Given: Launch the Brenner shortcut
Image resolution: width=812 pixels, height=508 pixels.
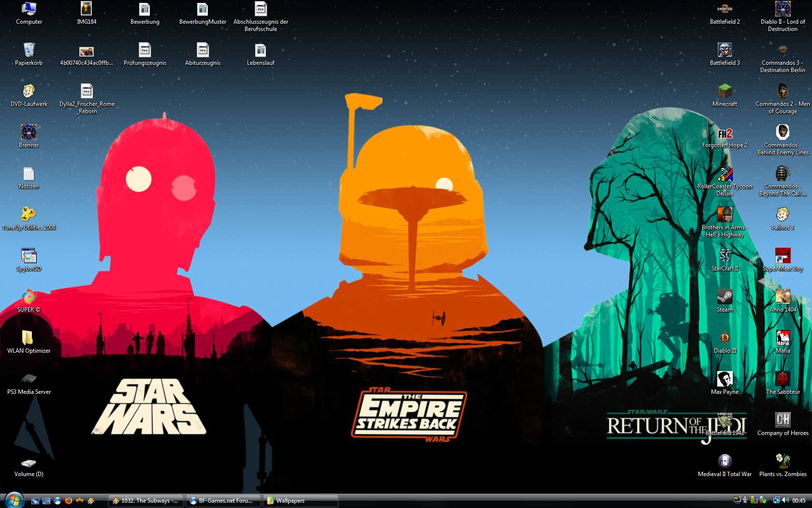Looking at the screenshot, I should [x=29, y=137].
